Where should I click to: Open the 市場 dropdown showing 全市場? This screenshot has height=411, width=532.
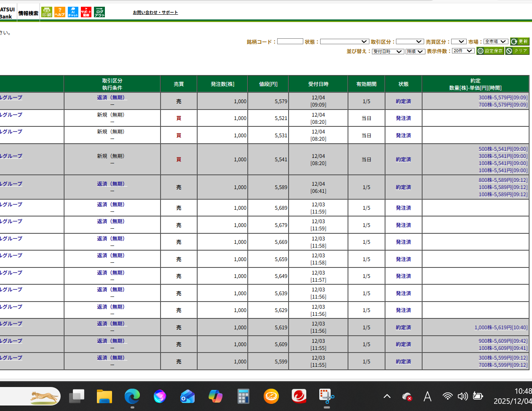click(x=496, y=41)
